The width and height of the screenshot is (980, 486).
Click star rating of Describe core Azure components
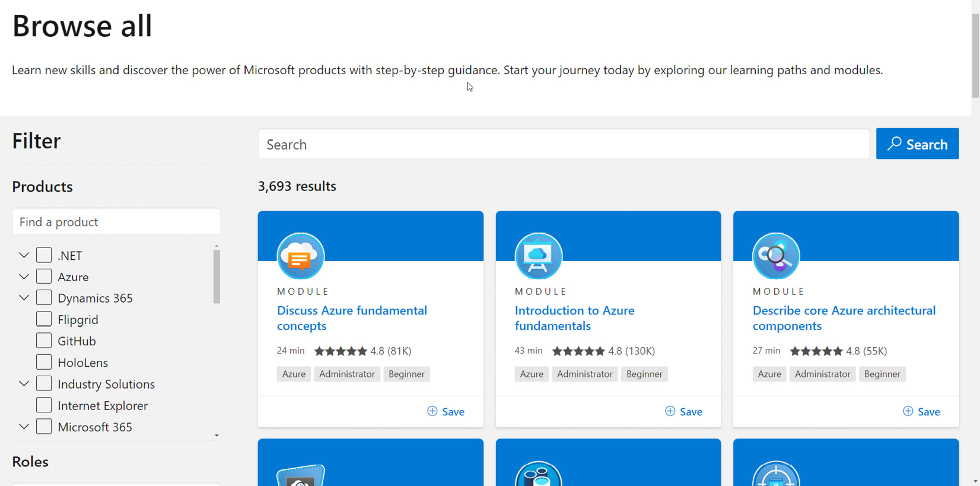click(817, 351)
